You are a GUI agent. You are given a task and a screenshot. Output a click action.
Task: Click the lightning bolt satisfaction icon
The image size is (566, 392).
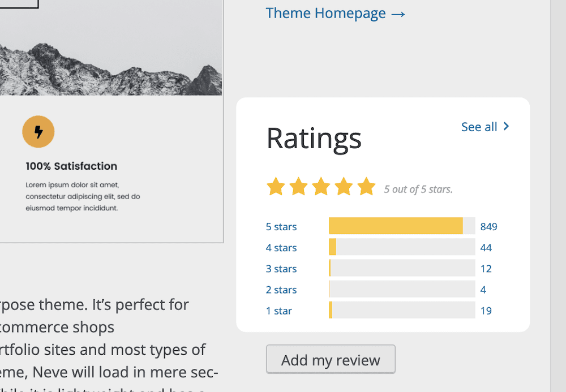coord(38,132)
